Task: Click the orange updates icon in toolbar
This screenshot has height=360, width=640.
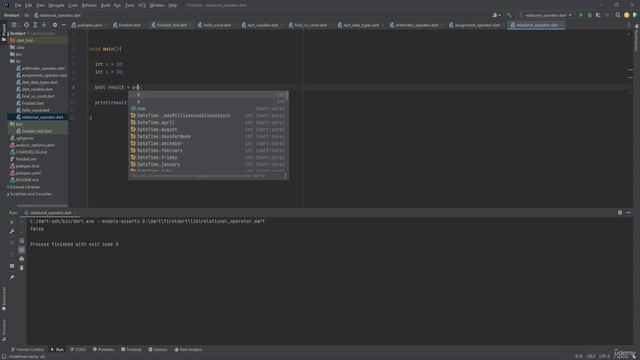Action: pos(627,15)
